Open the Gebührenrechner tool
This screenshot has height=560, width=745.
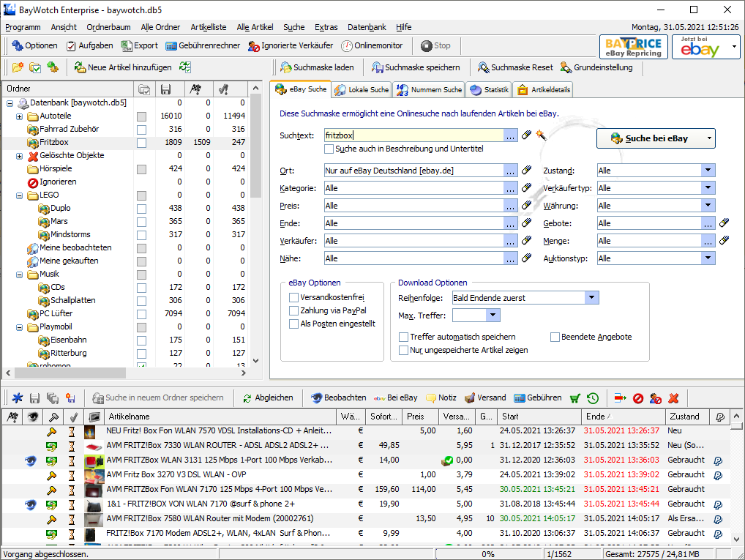tap(203, 45)
